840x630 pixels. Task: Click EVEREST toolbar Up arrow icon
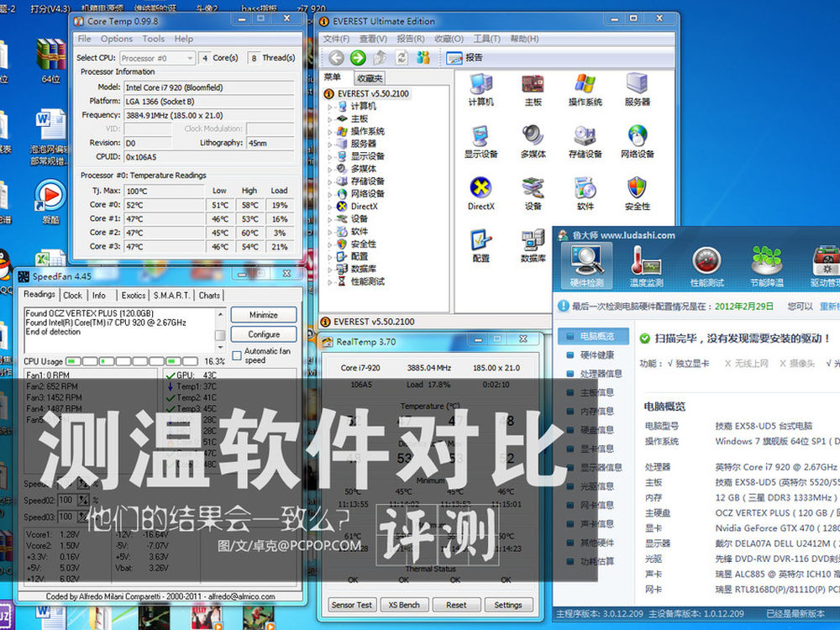(380, 57)
